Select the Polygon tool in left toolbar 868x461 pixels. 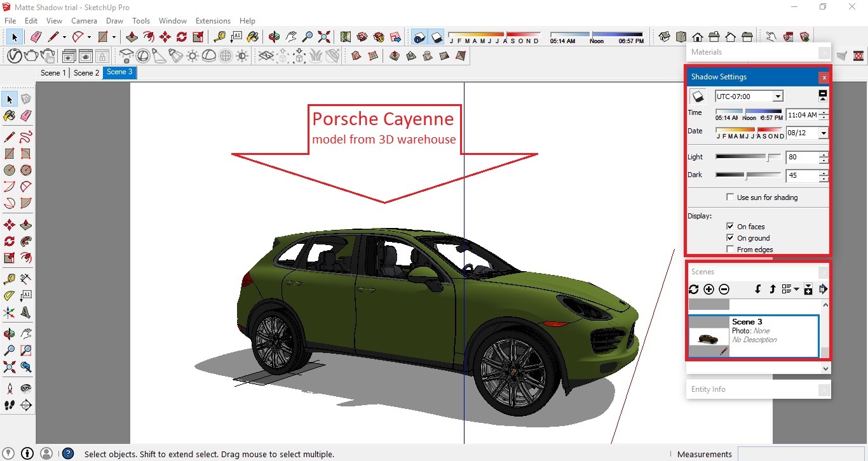(26, 170)
